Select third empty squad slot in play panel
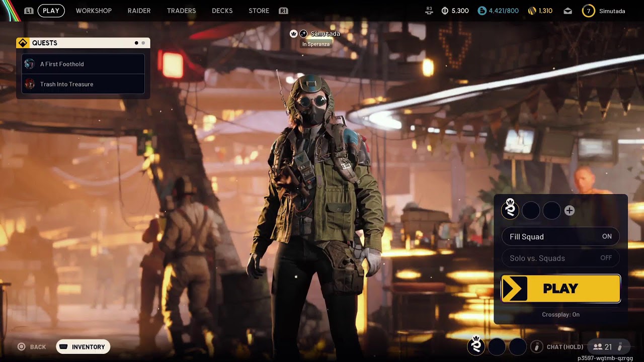The height and width of the screenshot is (362, 644). tap(551, 211)
